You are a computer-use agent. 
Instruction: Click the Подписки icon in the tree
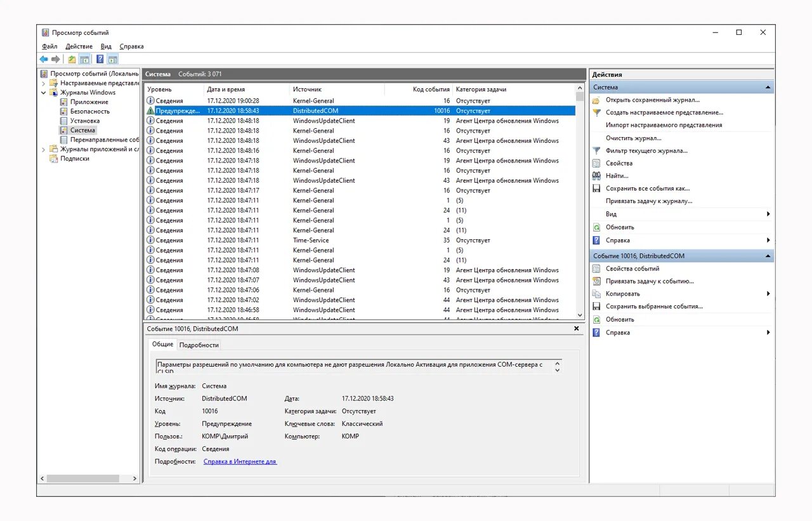(54, 159)
